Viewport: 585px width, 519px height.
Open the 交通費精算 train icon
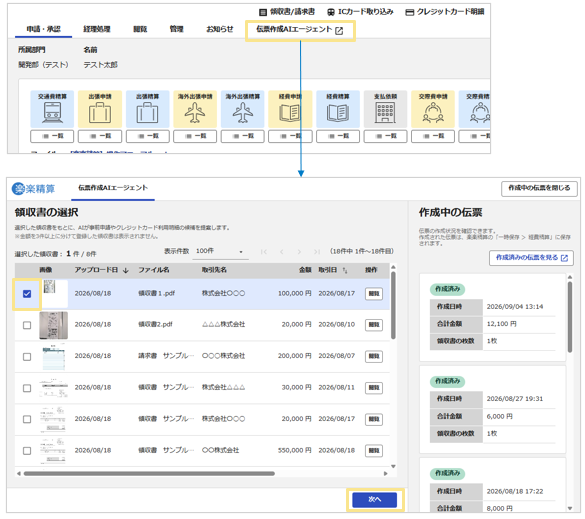52,109
